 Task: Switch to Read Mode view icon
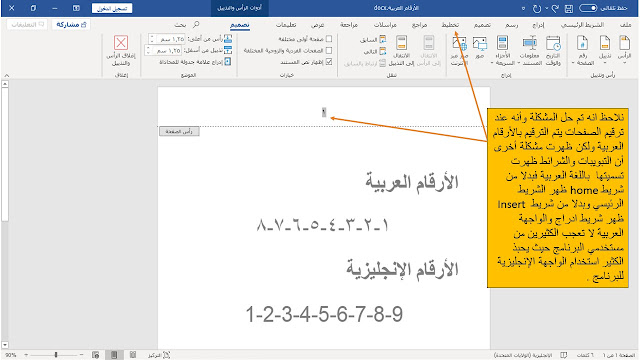pos(133,355)
